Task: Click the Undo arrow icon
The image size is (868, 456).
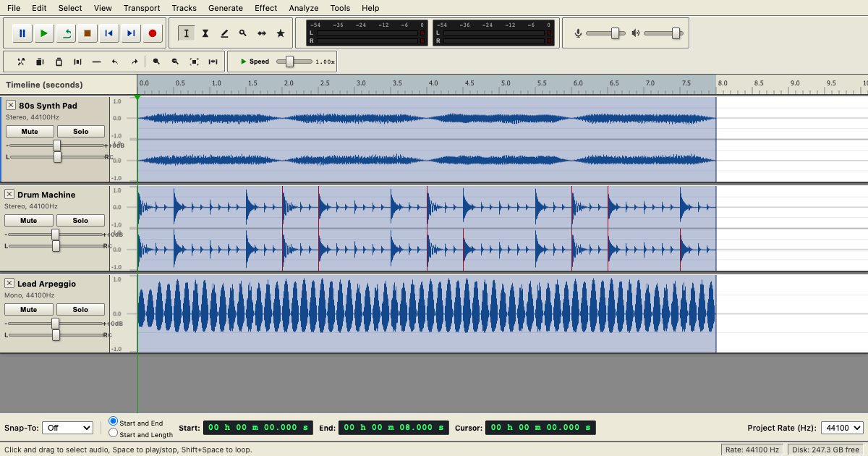Action: [115, 62]
